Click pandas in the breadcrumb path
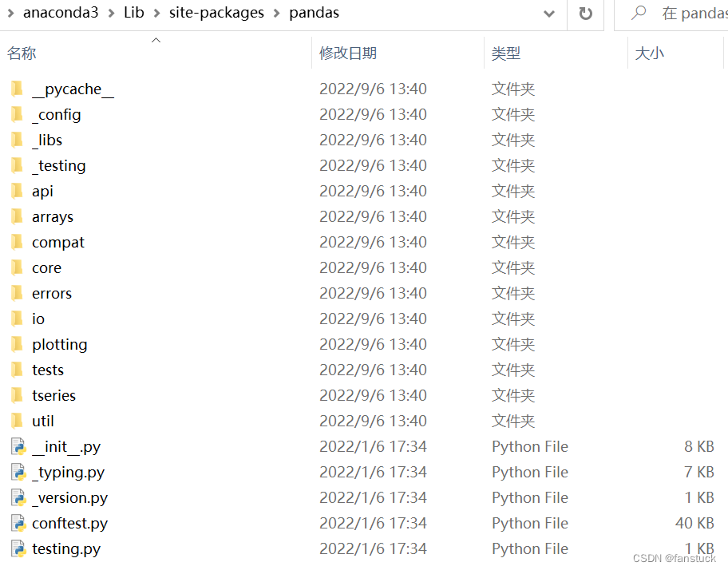 click(315, 13)
